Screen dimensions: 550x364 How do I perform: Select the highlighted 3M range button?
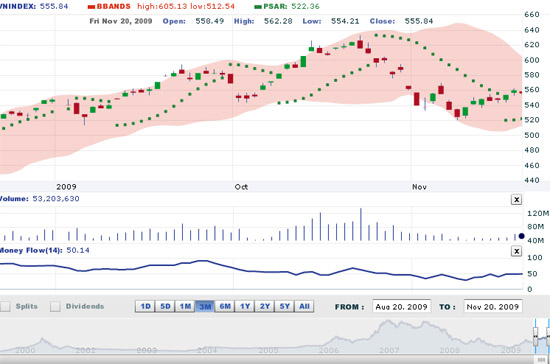coord(205,306)
